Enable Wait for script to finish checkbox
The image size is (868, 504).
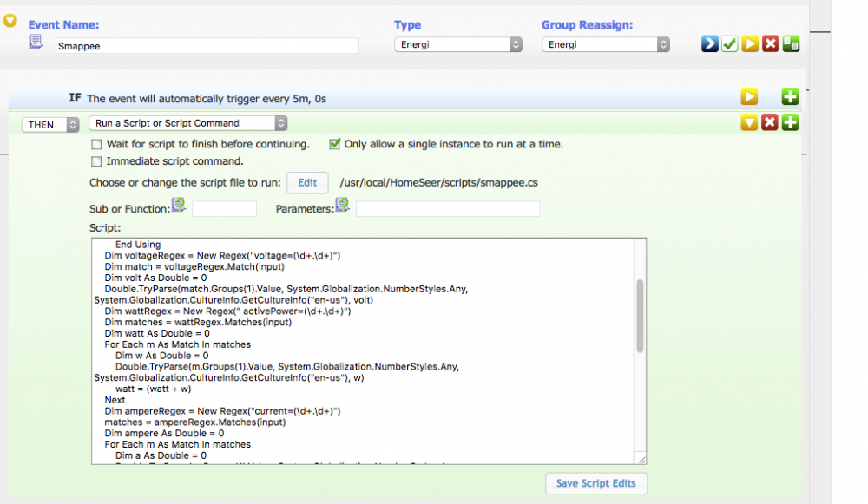[x=97, y=144]
